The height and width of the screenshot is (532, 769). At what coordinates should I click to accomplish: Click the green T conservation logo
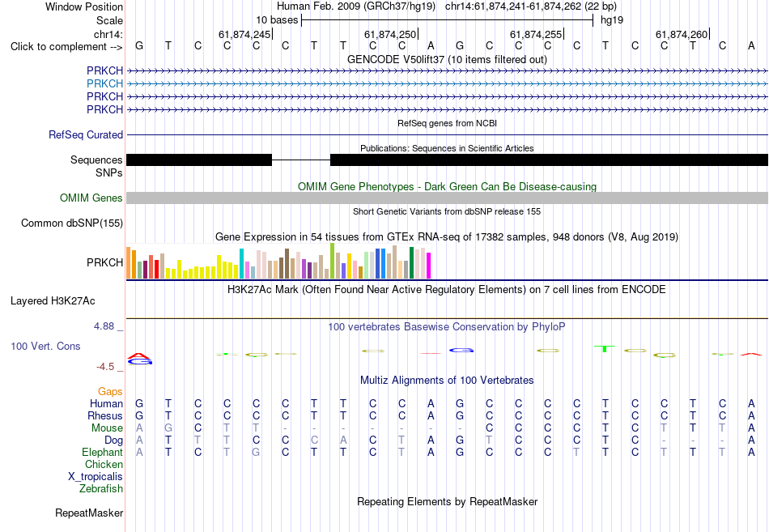coord(605,348)
